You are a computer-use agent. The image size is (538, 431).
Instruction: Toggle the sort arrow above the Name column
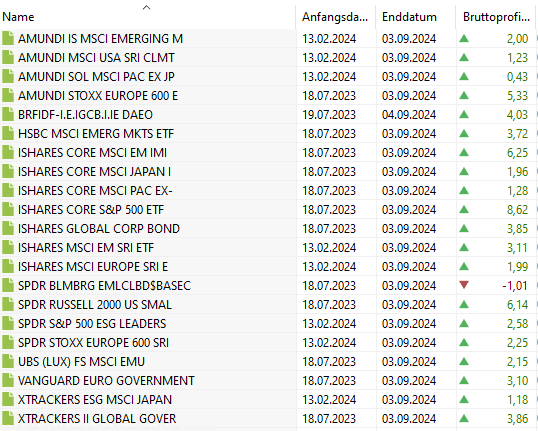[147, 7]
